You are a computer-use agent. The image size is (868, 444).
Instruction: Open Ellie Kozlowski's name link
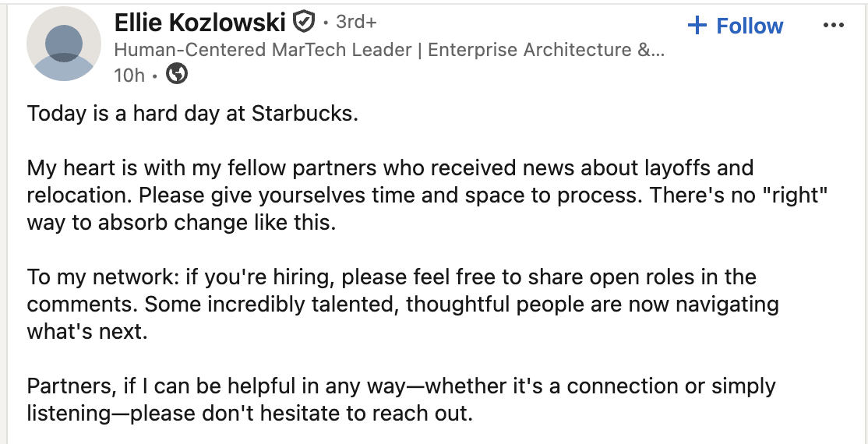(x=200, y=23)
